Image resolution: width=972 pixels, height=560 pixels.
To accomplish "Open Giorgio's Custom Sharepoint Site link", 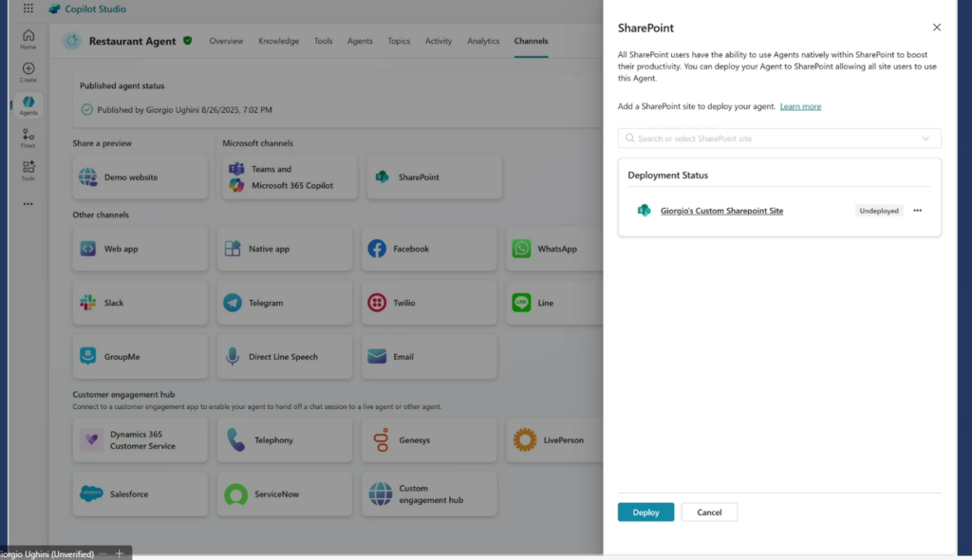I will [x=721, y=211].
